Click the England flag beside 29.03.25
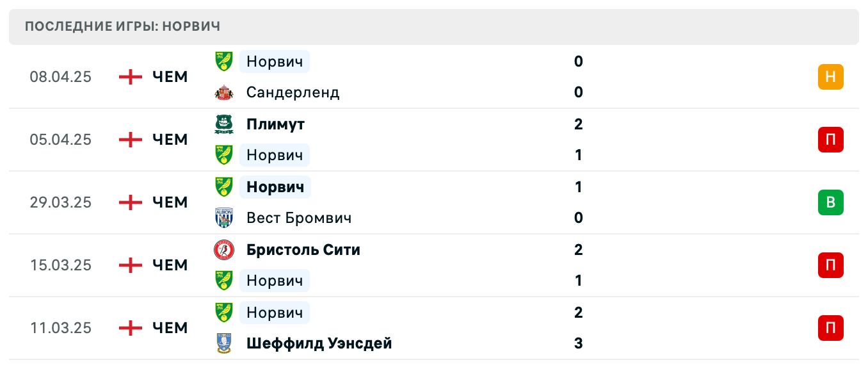Image resolution: width=868 pixels, height=369 pixels. 130,202
